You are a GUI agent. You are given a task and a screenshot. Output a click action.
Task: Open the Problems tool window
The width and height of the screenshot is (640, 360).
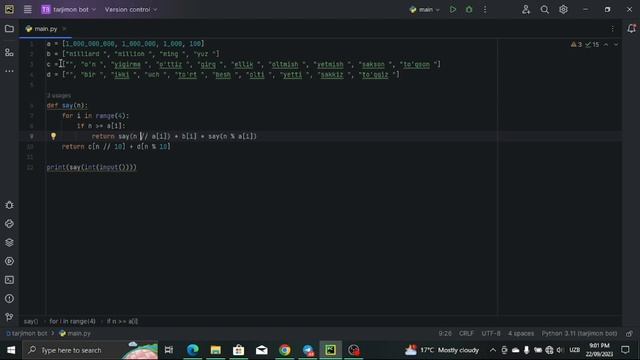point(9,299)
